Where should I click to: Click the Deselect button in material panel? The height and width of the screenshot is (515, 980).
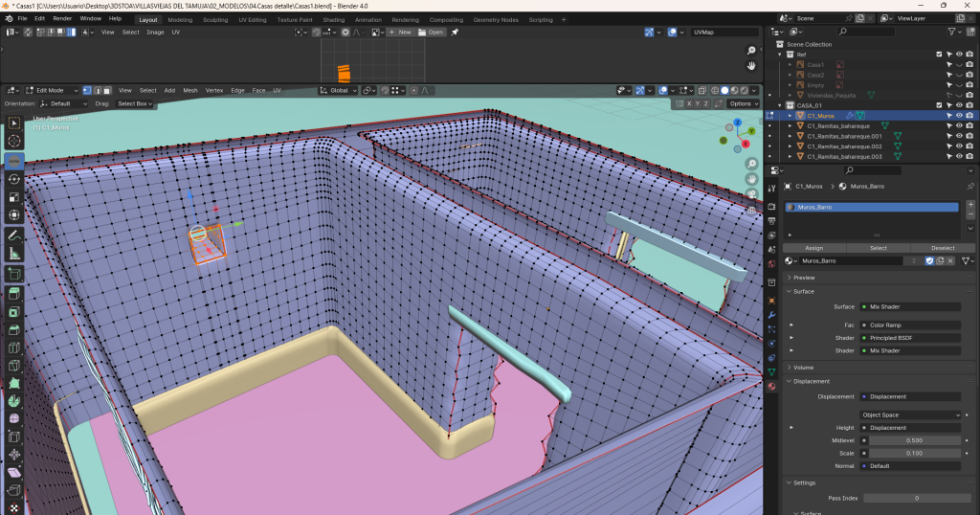pos(943,248)
